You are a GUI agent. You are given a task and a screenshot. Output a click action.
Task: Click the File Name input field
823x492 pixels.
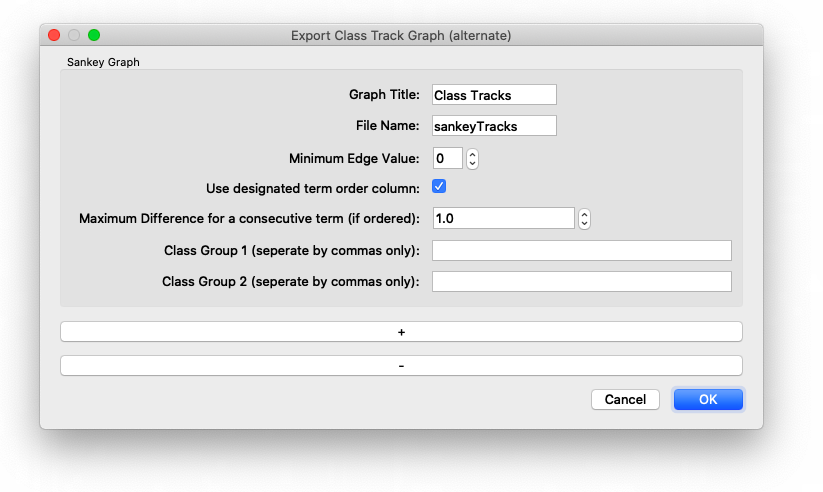(x=494, y=126)
